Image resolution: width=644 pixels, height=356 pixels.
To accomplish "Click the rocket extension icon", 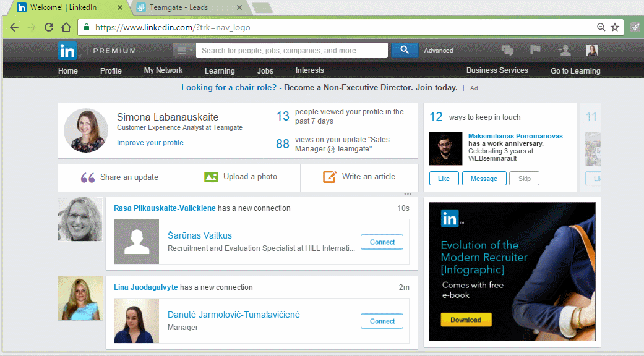I will pos(635,27).
